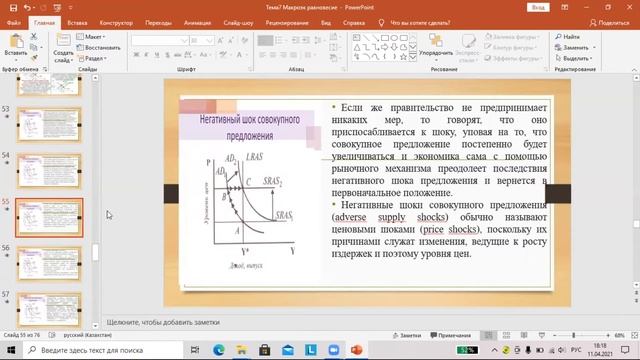Switch to the Слайд-шоу tab
Viewport: 640px width, 360px height.
coord(238,23)
